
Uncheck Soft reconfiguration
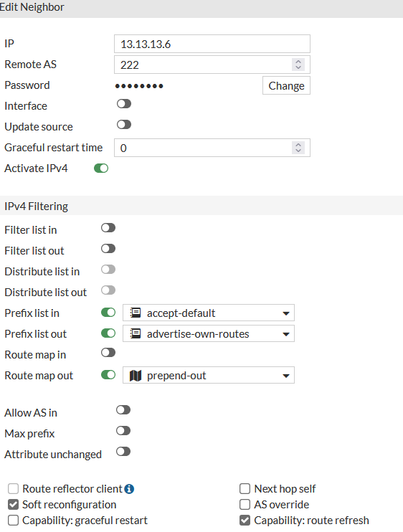point(13,505)
